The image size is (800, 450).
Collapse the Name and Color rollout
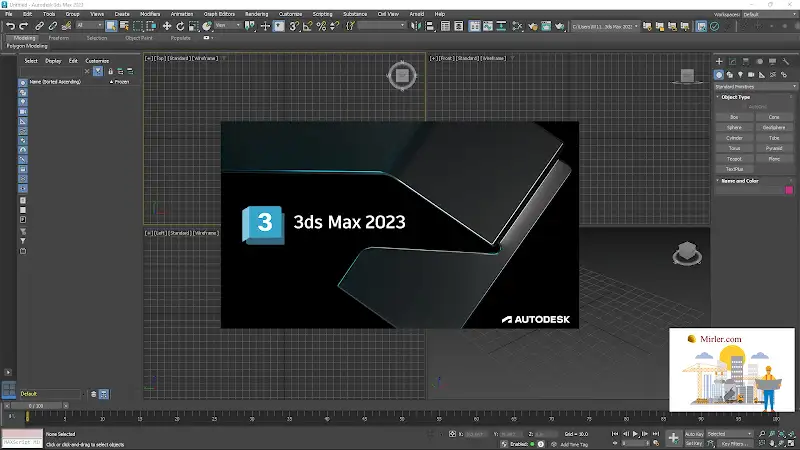pyautogui.click(x=739, y=181)
